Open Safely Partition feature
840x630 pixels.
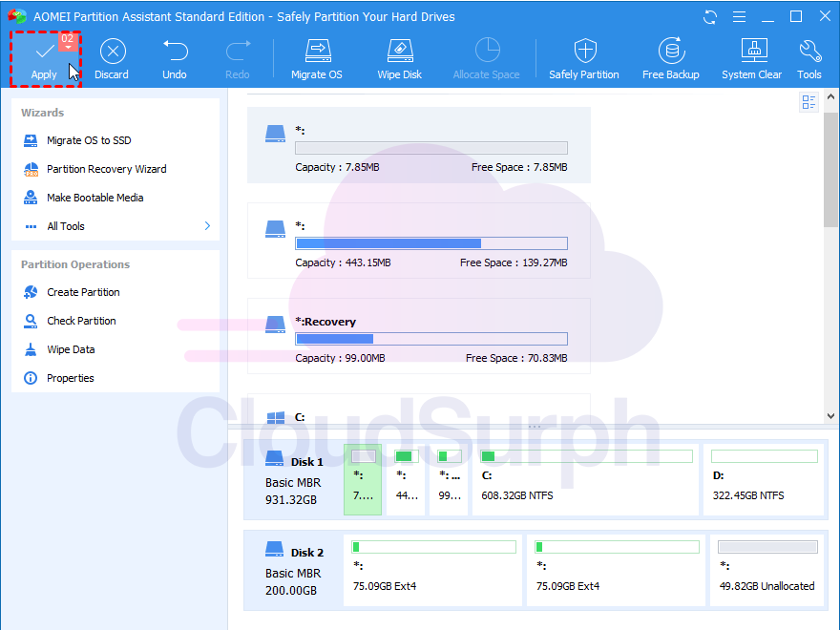tap(584, 59)
